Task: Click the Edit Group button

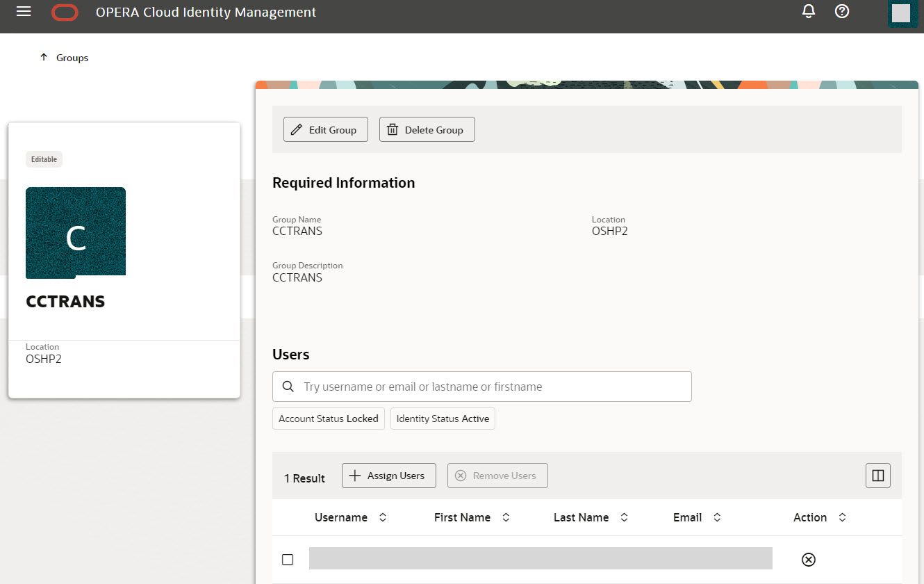Action: point(325,129)
